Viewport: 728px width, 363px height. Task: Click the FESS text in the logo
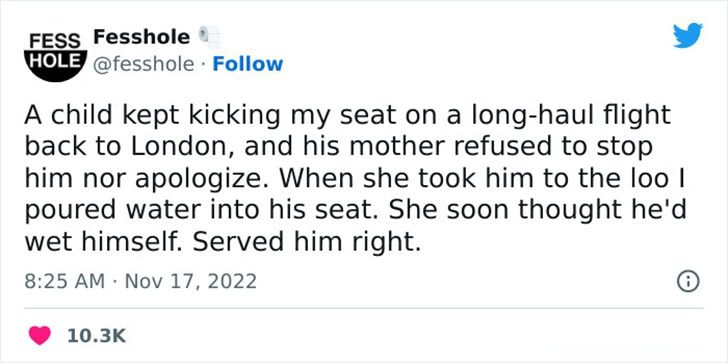click(x=56, y=41)
